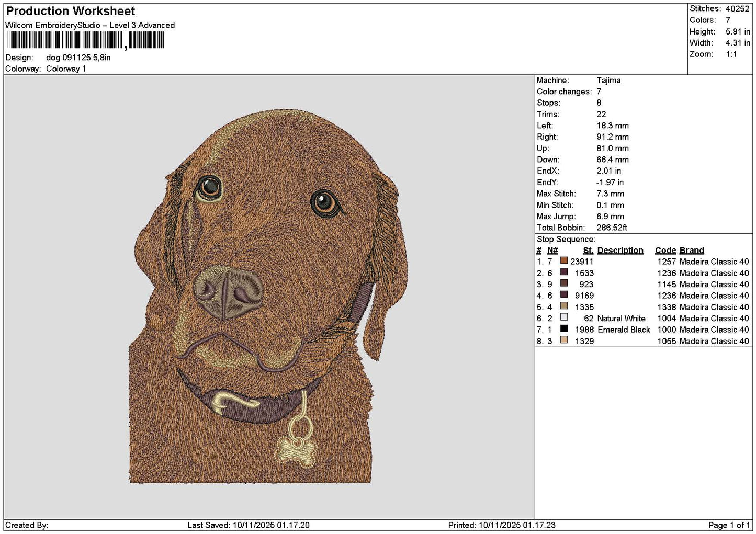This screenshot has width=756, height=534.
Task: Click the color swatch for code 1145
Action: coord(564,283)
